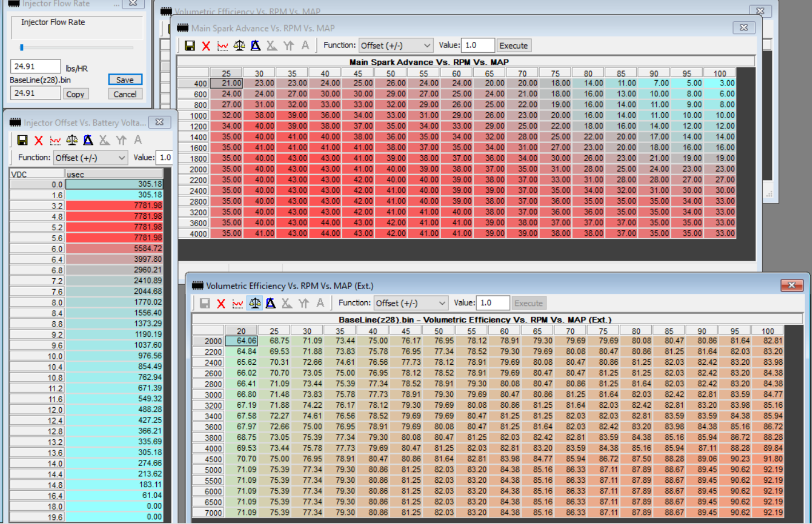Click the lbs/HR flow rate input field
Image resolution: width=812 pixels, height=524 pixels.
pyautogui.click(x=35, y=66)
